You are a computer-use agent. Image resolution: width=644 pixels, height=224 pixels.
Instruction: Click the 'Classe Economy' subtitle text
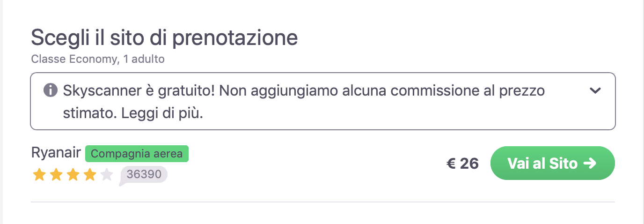coord(75,60)
